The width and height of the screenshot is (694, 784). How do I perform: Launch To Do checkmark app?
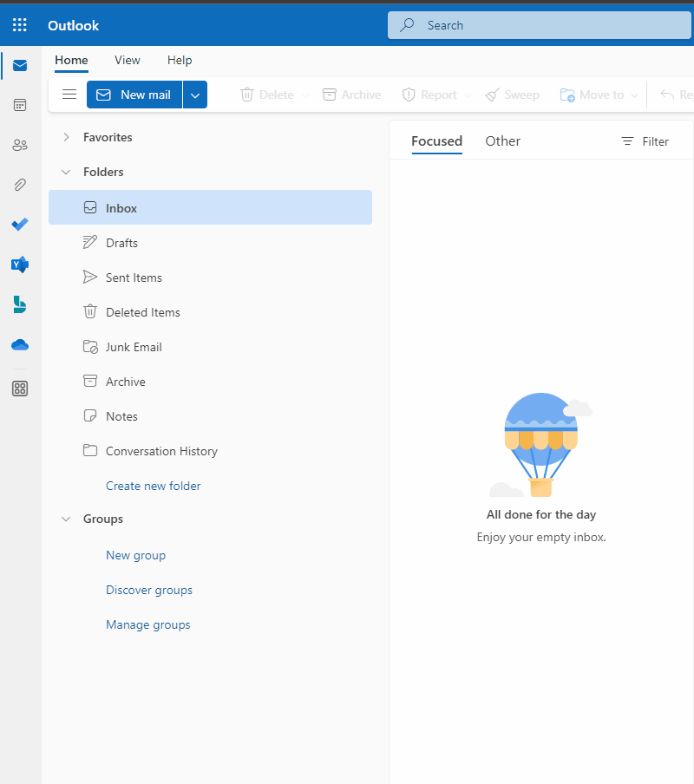click(x=20, y=225)
